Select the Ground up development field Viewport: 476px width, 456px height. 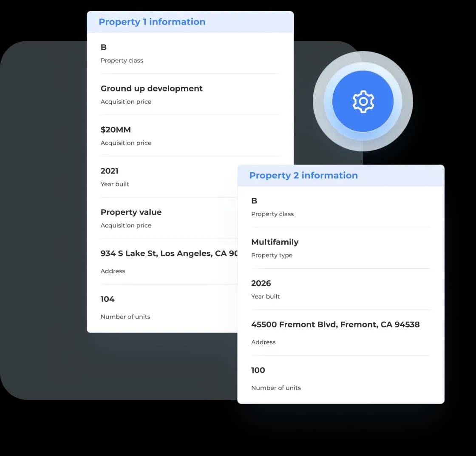click(x=151, y=88)
